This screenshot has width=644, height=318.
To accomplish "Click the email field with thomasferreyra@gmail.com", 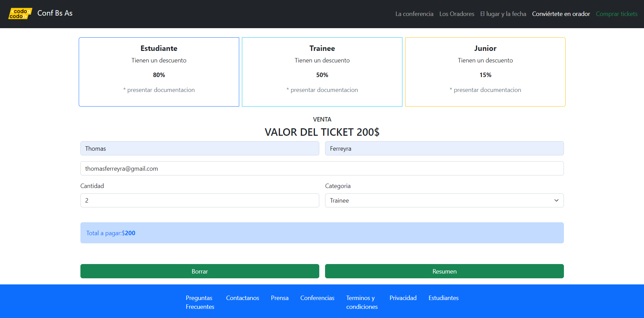I will pos(322,168).
